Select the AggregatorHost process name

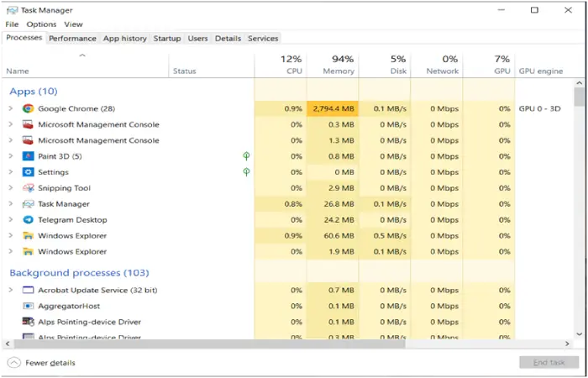(x=69, y=306)
